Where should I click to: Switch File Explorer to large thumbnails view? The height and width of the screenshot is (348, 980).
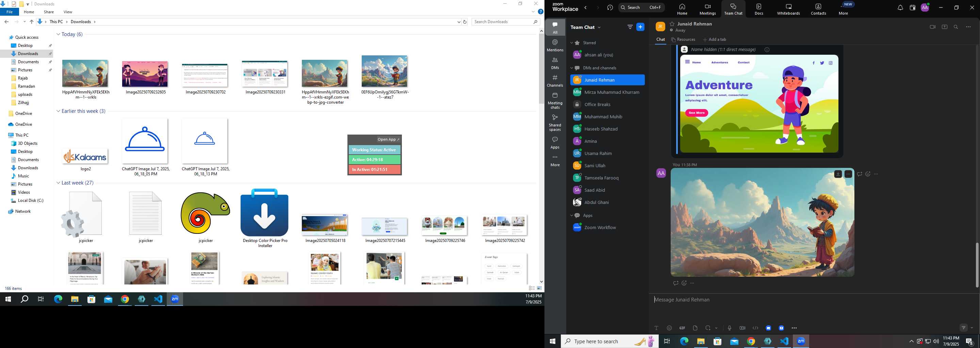coord(539,288)
